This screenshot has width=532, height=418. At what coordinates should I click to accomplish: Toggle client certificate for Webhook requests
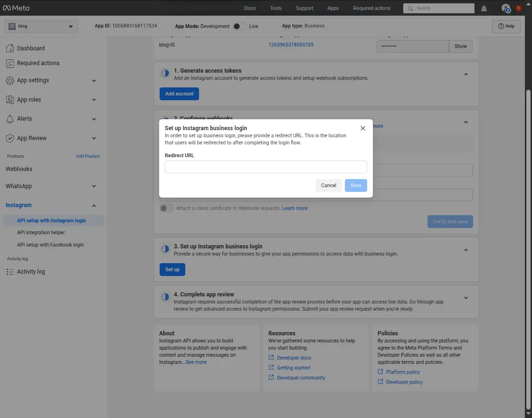point(166,208)
